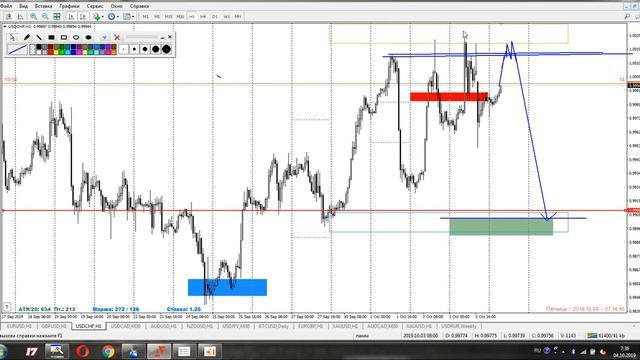Pick the bright red color swatch
This screenshot has width=640, height=360.
(x=50, y=52)
